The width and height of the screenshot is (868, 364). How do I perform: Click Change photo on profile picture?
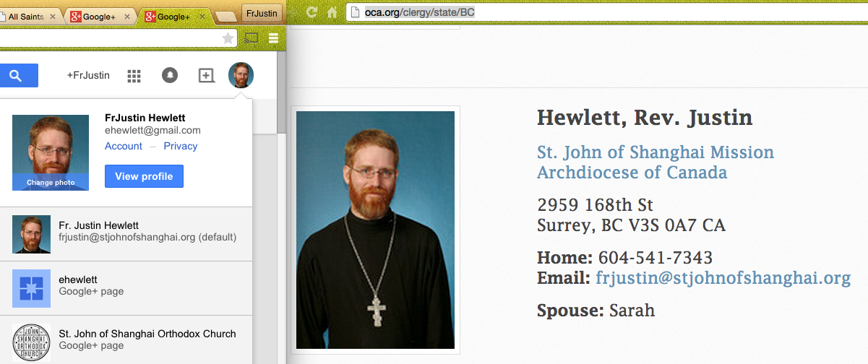[x=51, y=183]
